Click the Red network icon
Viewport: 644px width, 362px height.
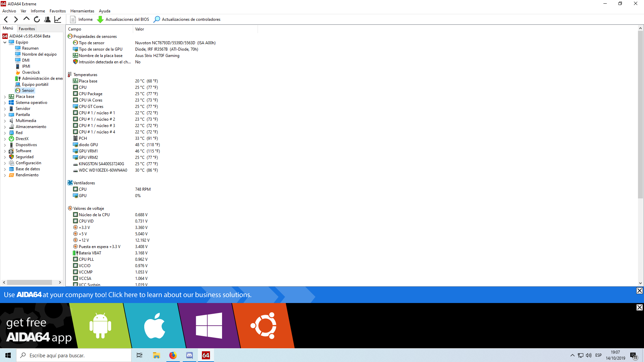(x=11, y=133)
